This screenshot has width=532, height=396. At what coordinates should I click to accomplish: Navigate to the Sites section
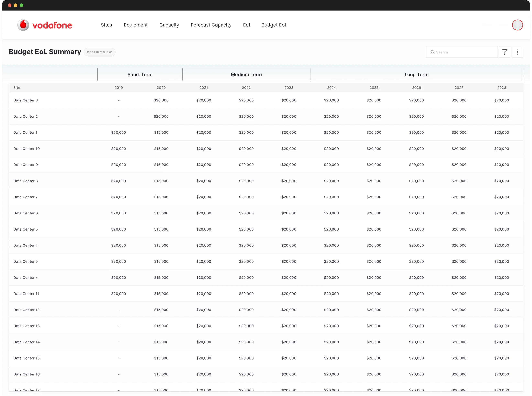[x=106, y=25]
